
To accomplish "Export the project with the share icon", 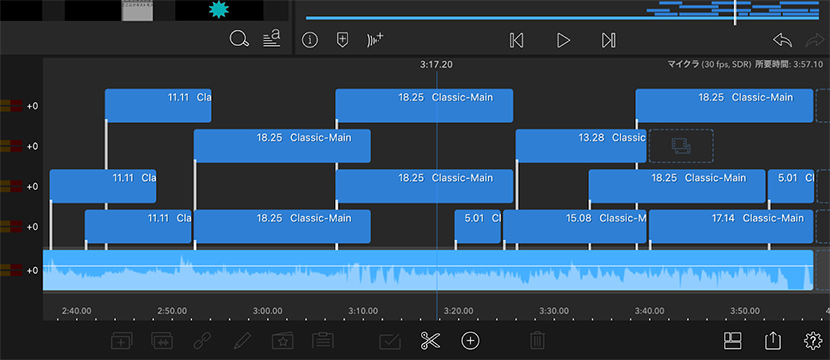I will (x=773, y=340).
